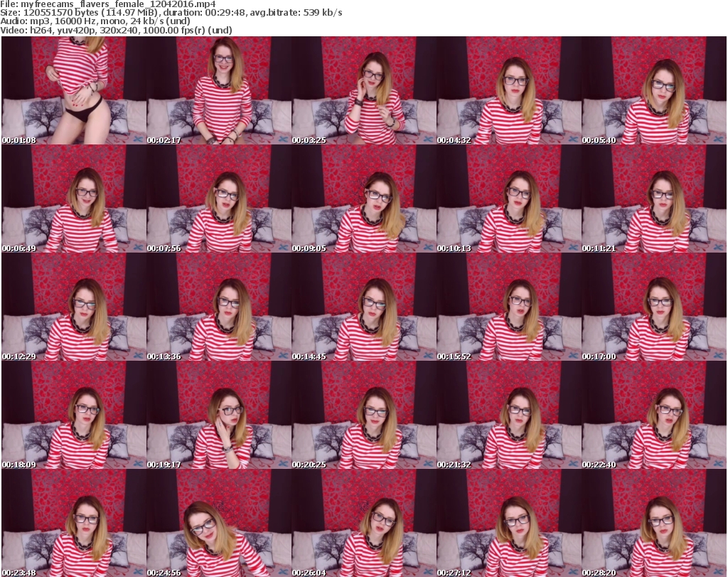Open the thumbnail marked 00:03:25
Screen dimensions: 728x577
click(363, 90)
